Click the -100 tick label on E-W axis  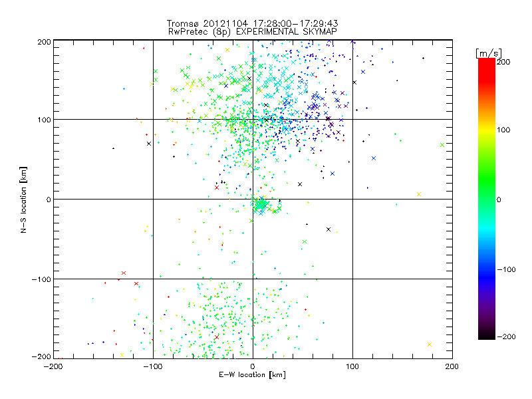153,366
